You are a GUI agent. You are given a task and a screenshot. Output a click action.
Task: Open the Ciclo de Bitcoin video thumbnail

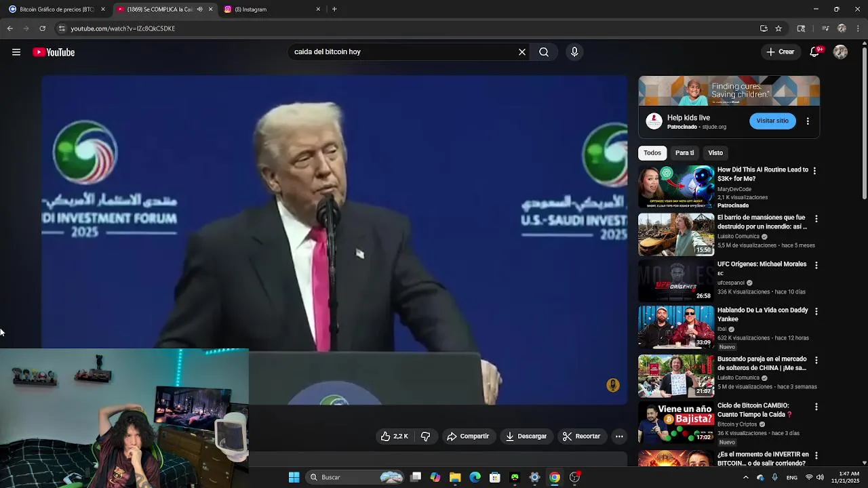coord(676,423)
